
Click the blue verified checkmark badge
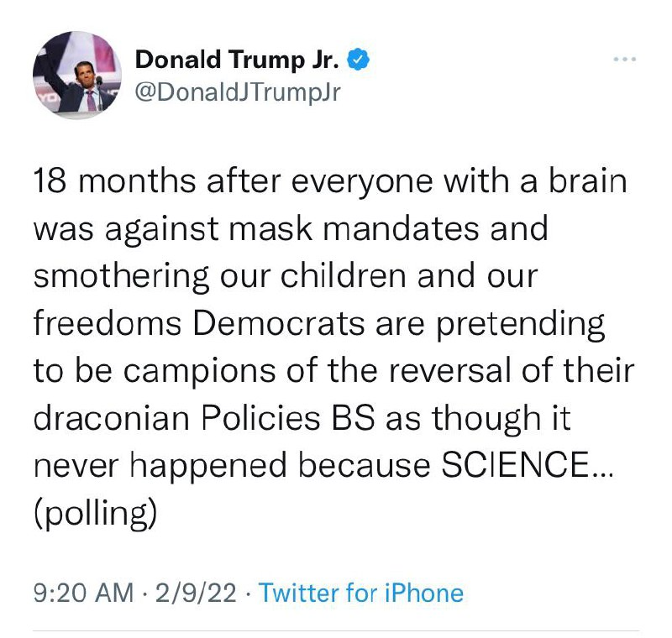point(358,60)
